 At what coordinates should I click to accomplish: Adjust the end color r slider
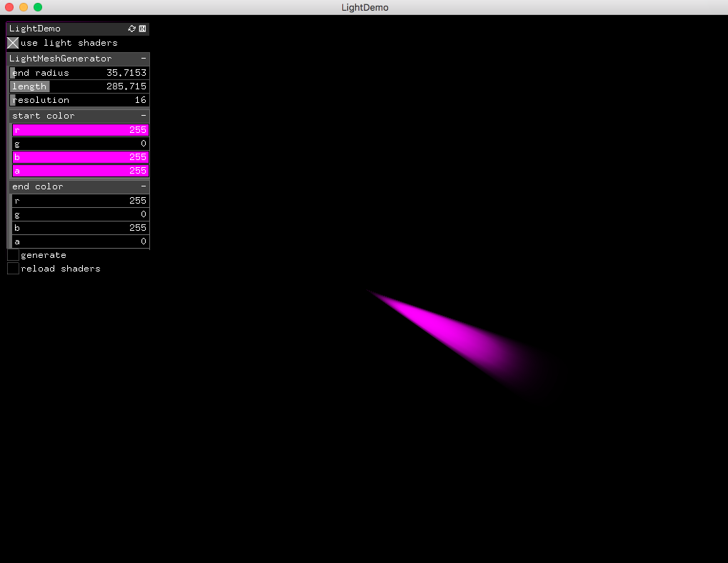pos(80,200)
